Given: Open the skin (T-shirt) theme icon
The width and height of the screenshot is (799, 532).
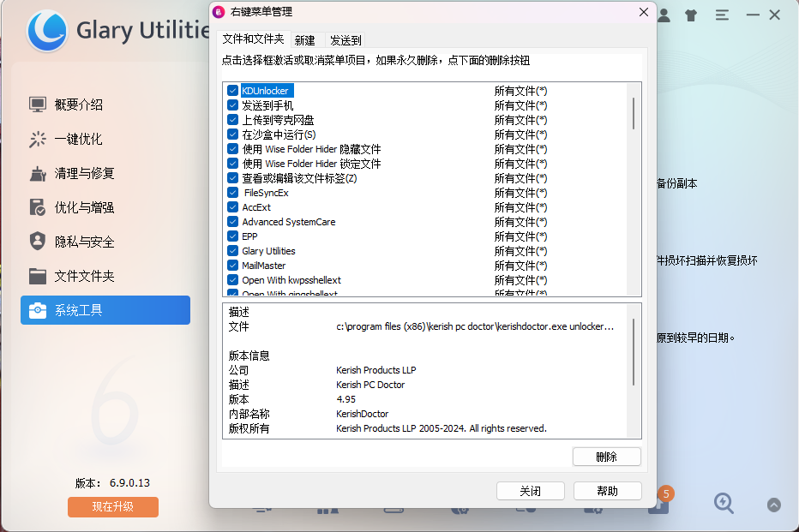Looking at the screenshot, I should coord(691,15).
